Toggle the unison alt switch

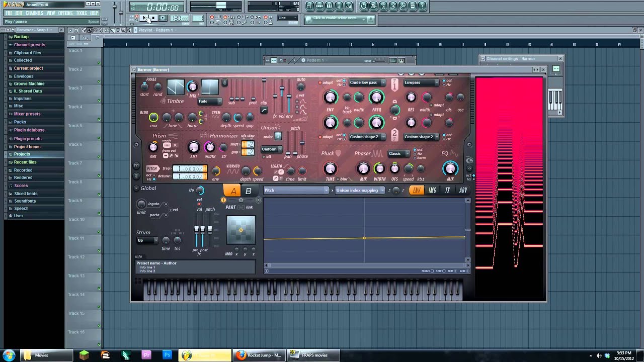click(263, 156)
